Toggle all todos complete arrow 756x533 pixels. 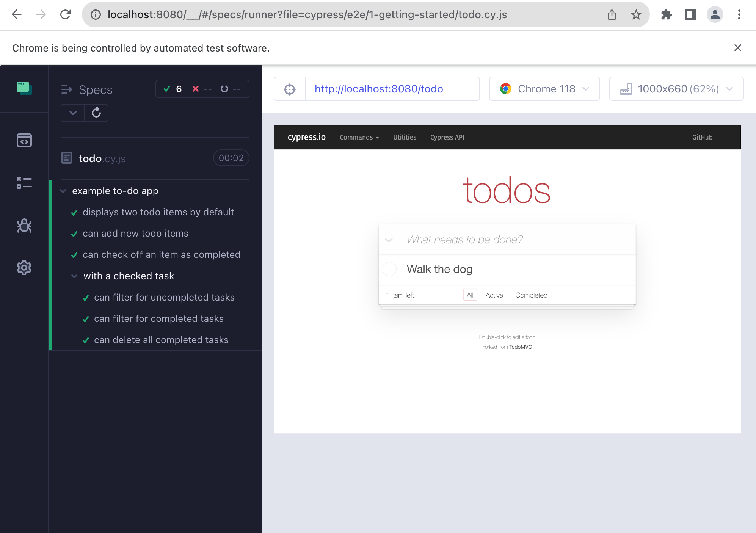pyautogui.click(x=389, y=240)
